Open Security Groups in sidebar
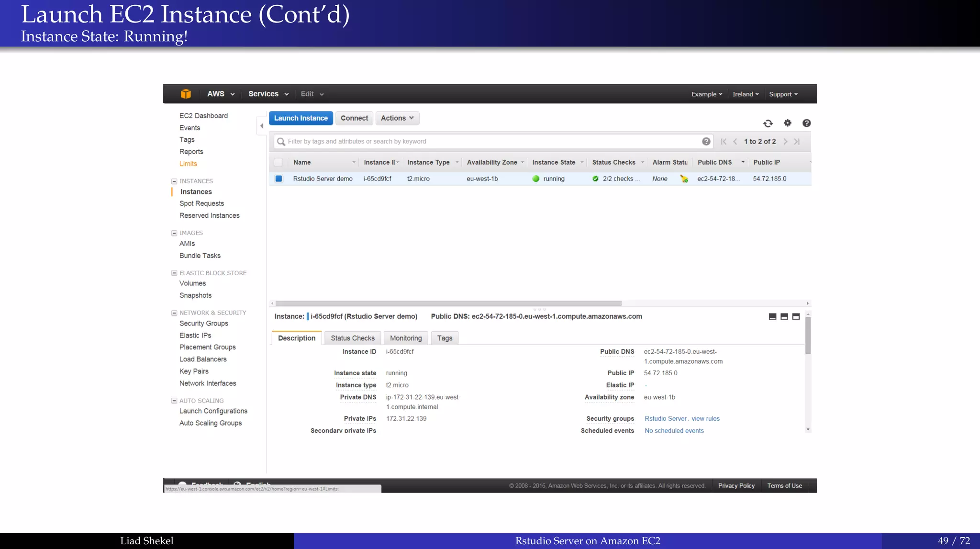980x549 pixels. (204, 324)
